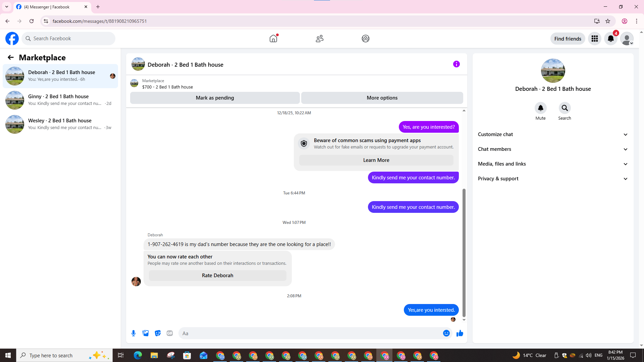Send a thumbs-up like

pyautogui.click(x=460, y=333)
